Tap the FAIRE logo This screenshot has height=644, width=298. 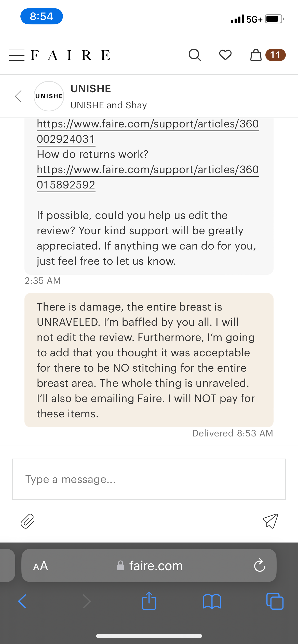(x=71, y=55)
